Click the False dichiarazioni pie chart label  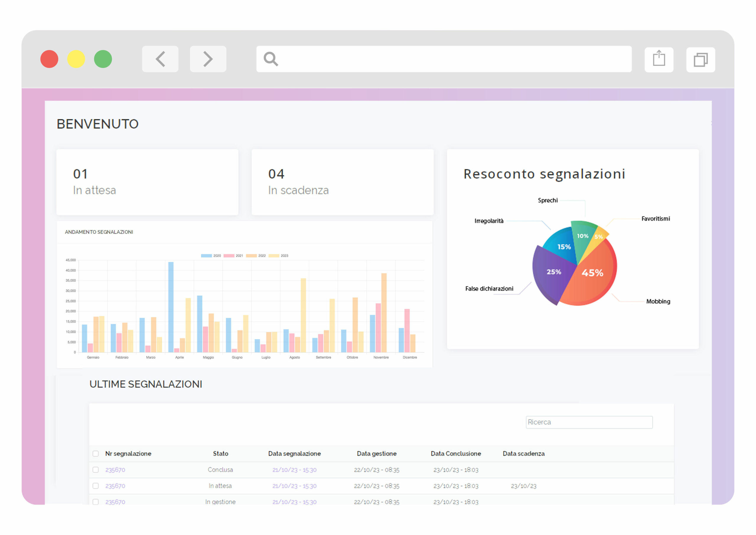tap(489, 288)
